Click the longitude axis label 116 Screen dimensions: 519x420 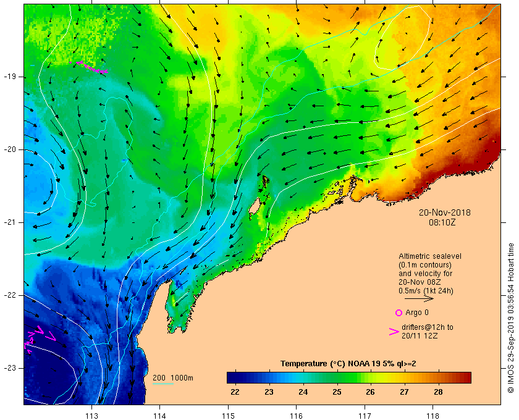(x=296, y=416)
